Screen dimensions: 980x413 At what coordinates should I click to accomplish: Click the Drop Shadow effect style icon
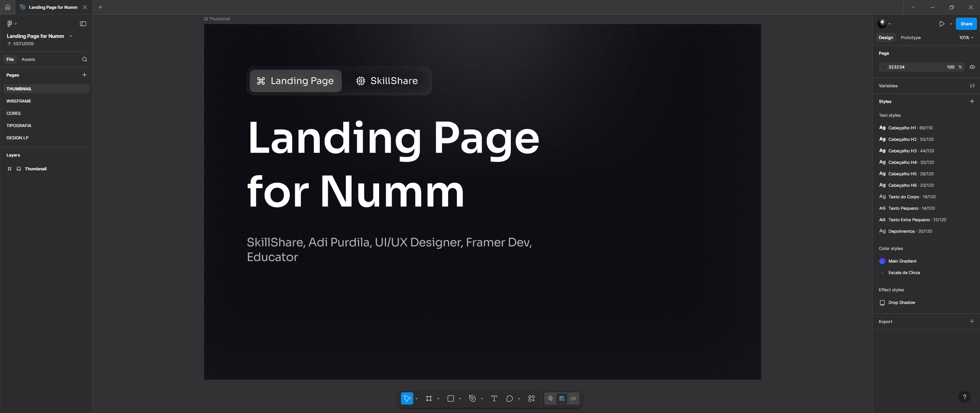click(882, 302)
